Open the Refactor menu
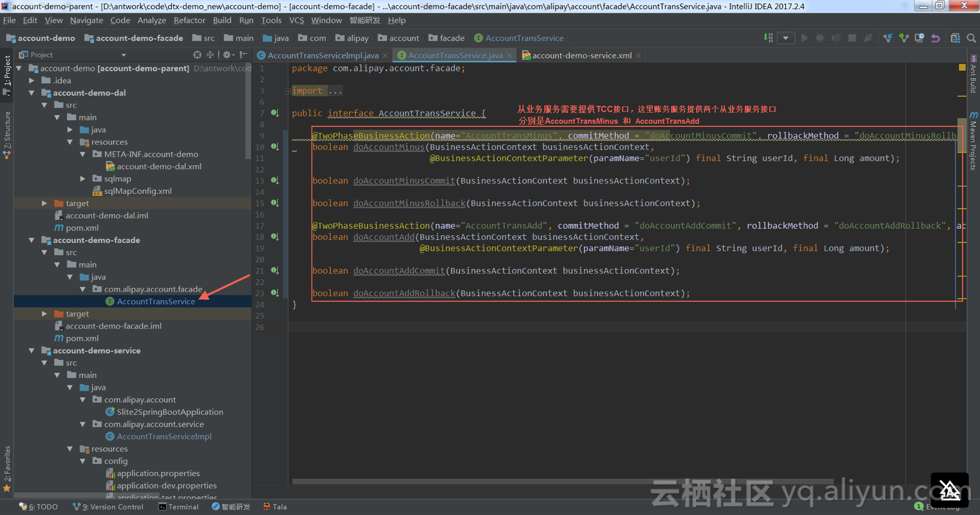 point(189,20)
